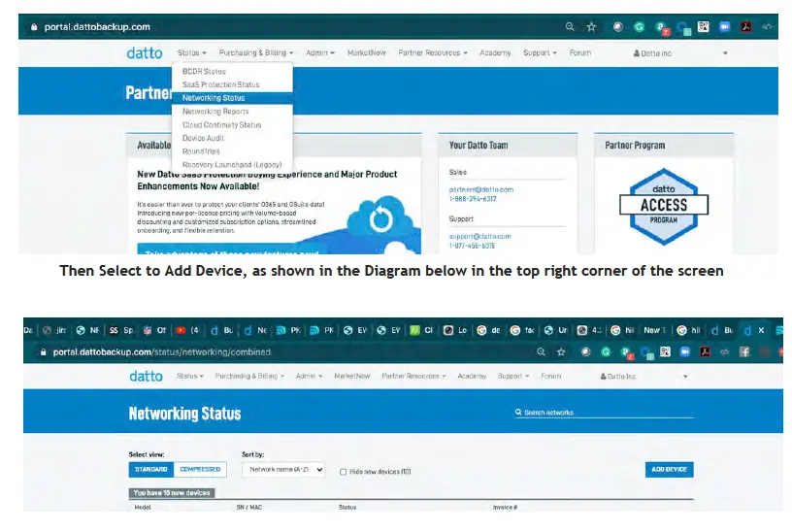Click the support phone number 1-877-455-6015
This screenshot has height=532, width=792.
coord(472,246)
